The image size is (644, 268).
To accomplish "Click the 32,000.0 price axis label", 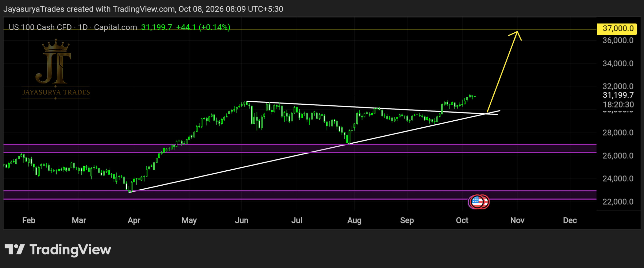I will [x=618, y=86].
